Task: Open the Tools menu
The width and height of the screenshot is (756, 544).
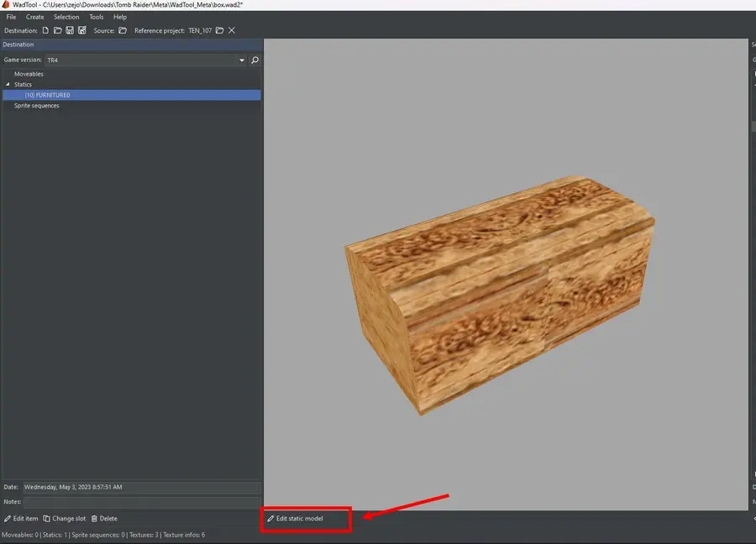Action: coord(97,17)
